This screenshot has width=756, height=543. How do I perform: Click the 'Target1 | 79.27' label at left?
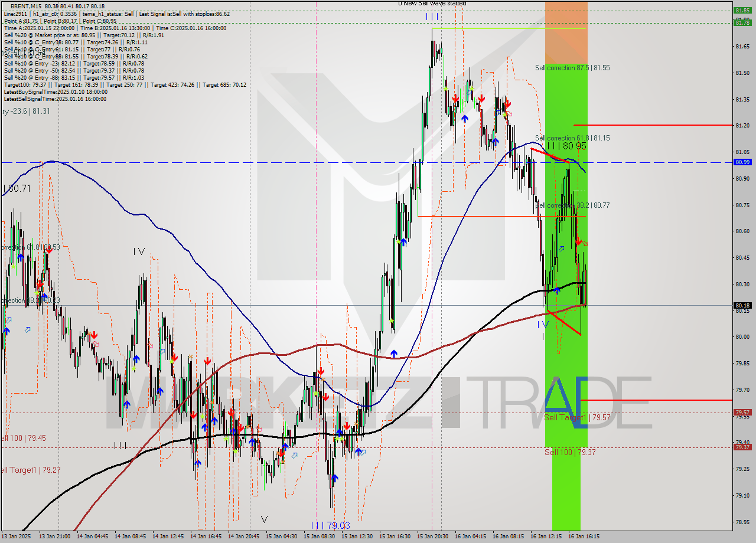(x=30, y=470)
